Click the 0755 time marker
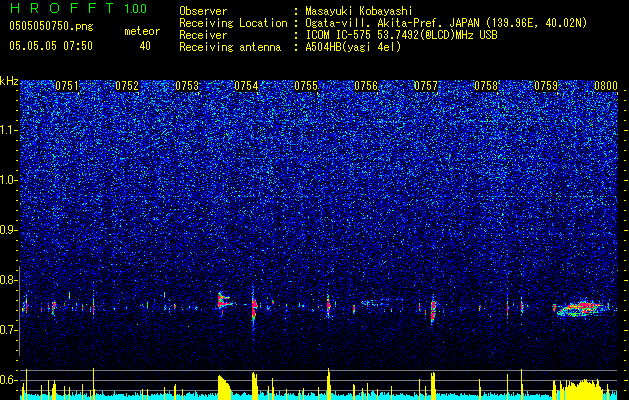Image resolution: width=629 pixels, height=400 pixels. 306,86
